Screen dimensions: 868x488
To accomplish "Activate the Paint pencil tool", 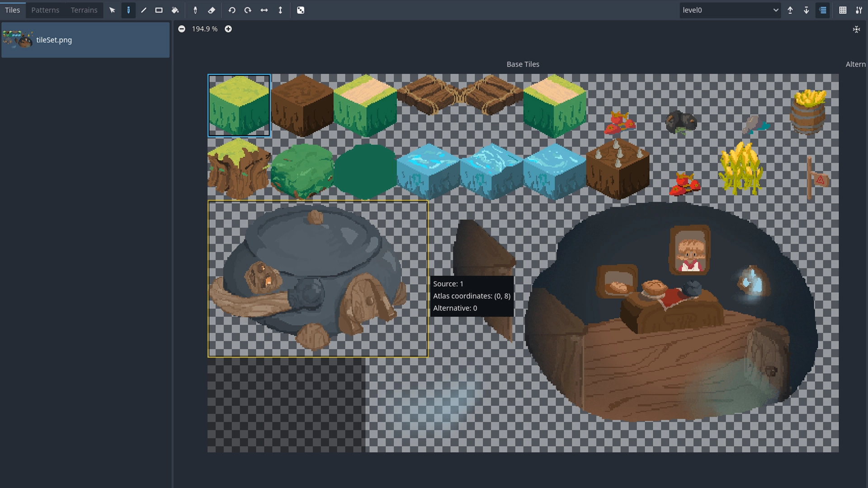I will (128, 10).
